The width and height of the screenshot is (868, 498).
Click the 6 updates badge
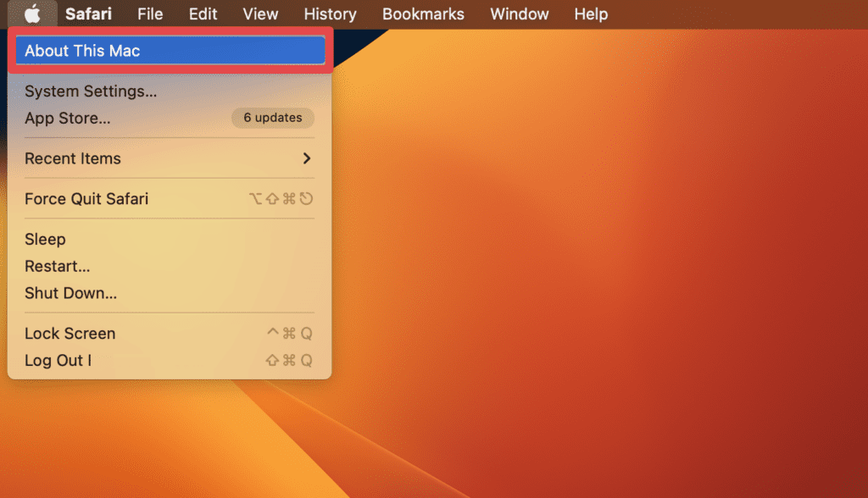tap(273, 118)
